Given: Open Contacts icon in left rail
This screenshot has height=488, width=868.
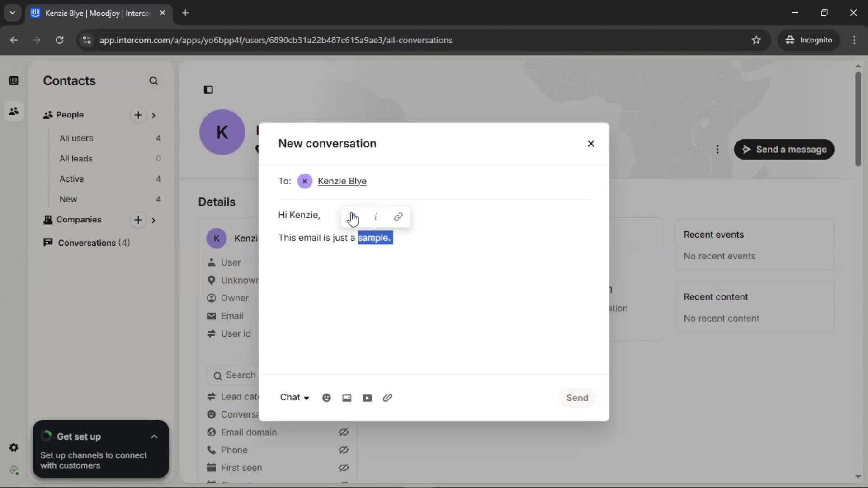Looking at the screenshot, I should point(14,111).
